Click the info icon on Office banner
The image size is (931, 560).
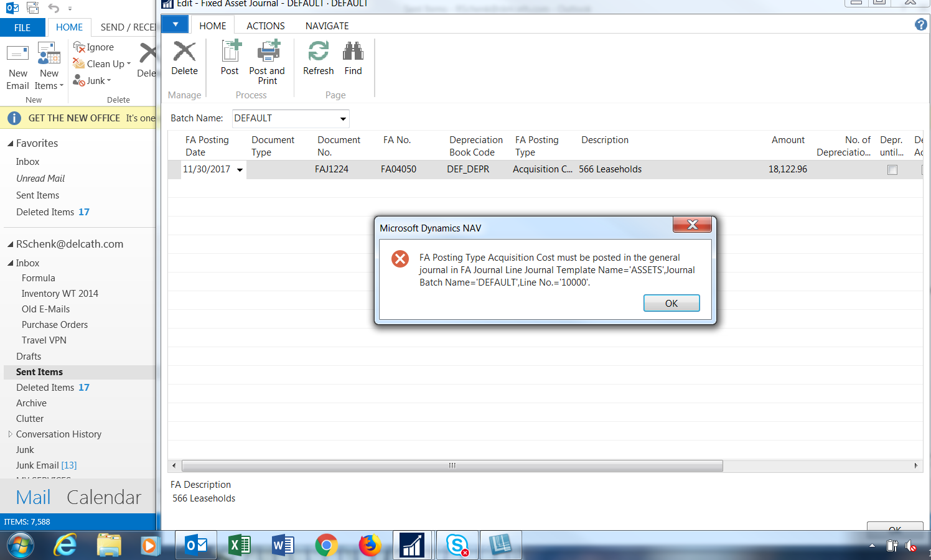pos(14,118)
